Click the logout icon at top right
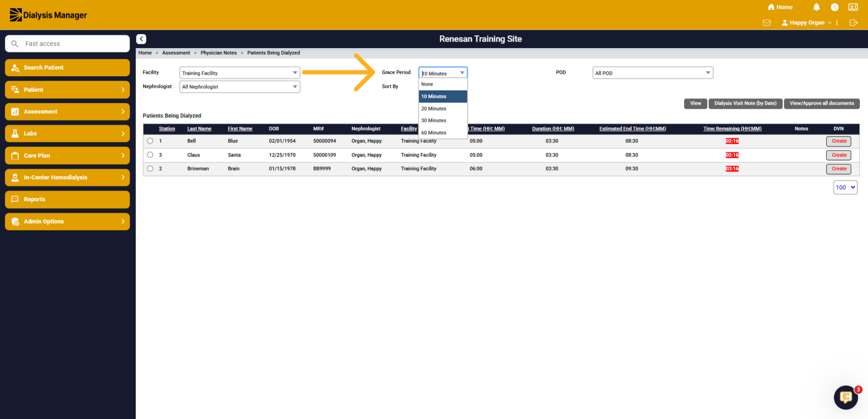 [x=854, y=23]
